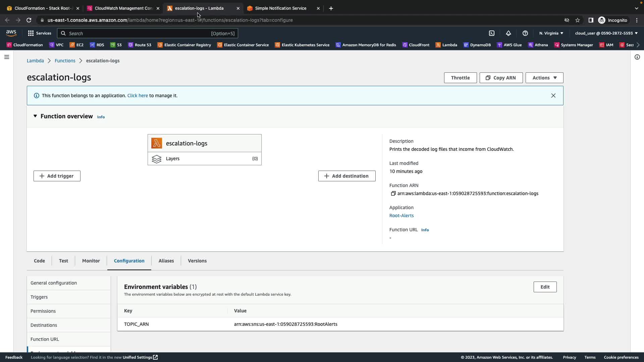Open the Permissions configuration section

(x=43, y=311)
